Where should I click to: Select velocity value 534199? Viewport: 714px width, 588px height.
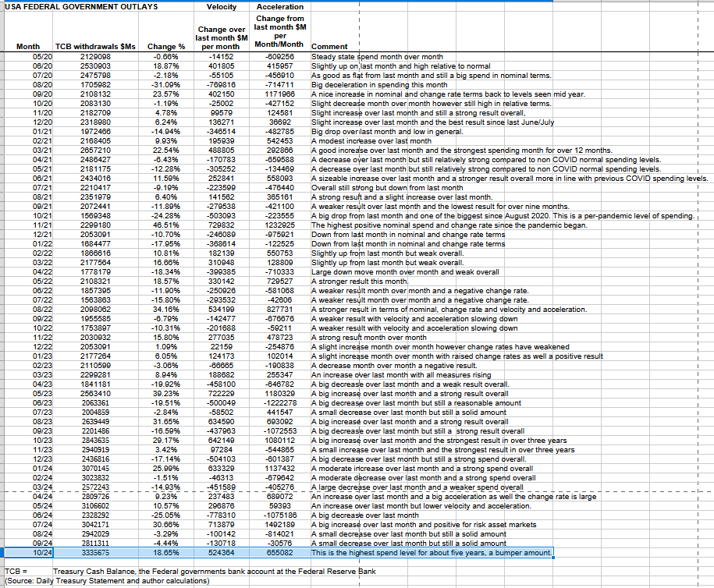coord(222,310)
